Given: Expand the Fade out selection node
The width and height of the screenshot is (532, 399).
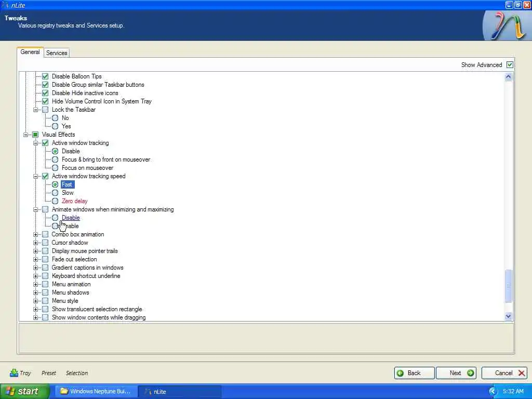Looking at the screenshot, I should click(x=35, y=259).
